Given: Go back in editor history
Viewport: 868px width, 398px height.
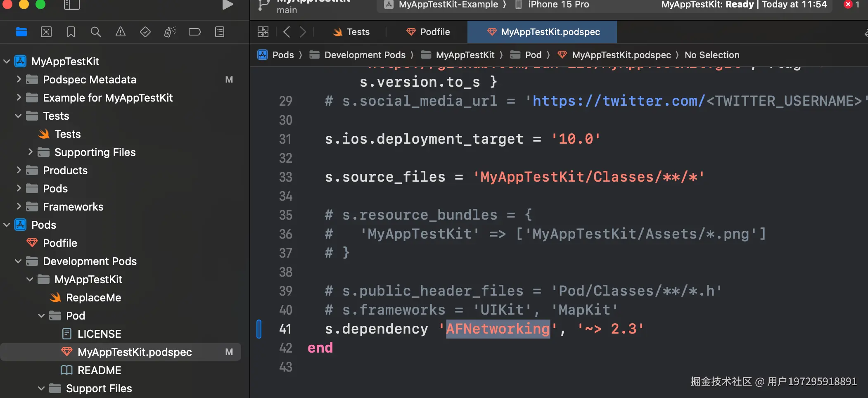Looking at the screenshot, I should (x=287, y=32).
